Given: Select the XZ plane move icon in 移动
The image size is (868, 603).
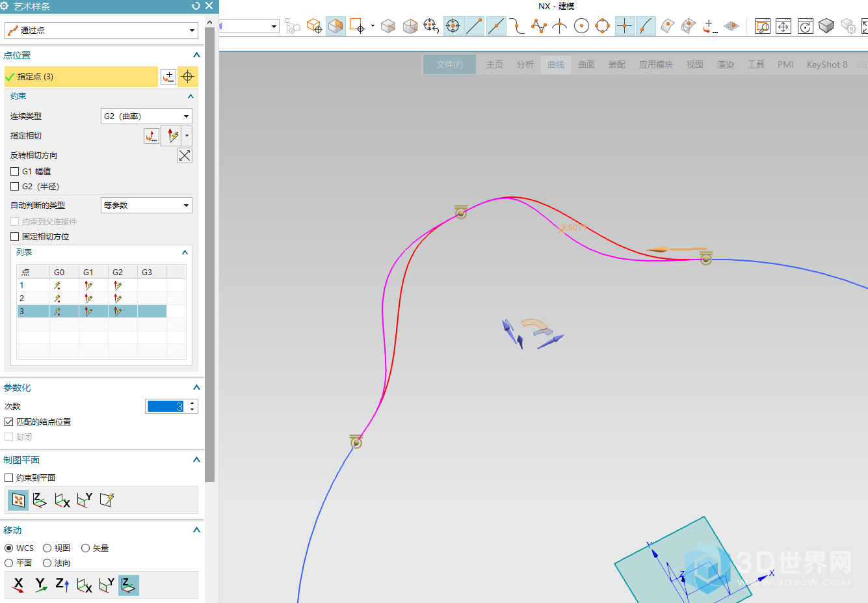Looking at the screenshot, I should (x=107, y=585).
